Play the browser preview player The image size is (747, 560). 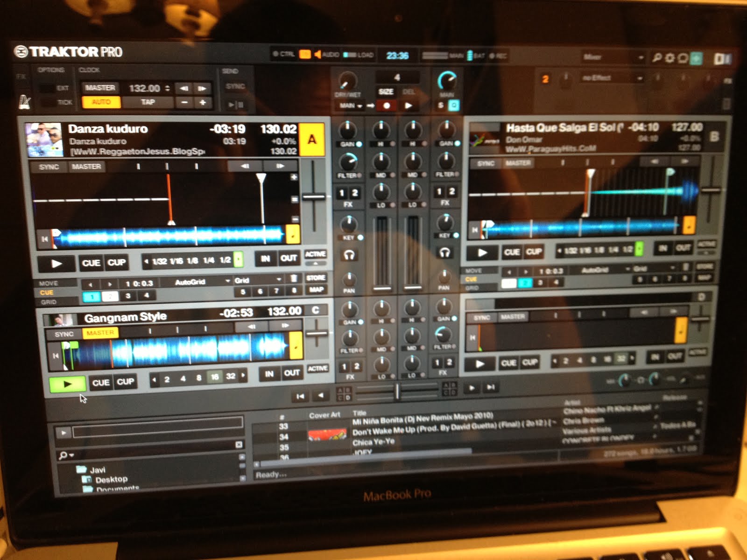click(x=63, y=433)
